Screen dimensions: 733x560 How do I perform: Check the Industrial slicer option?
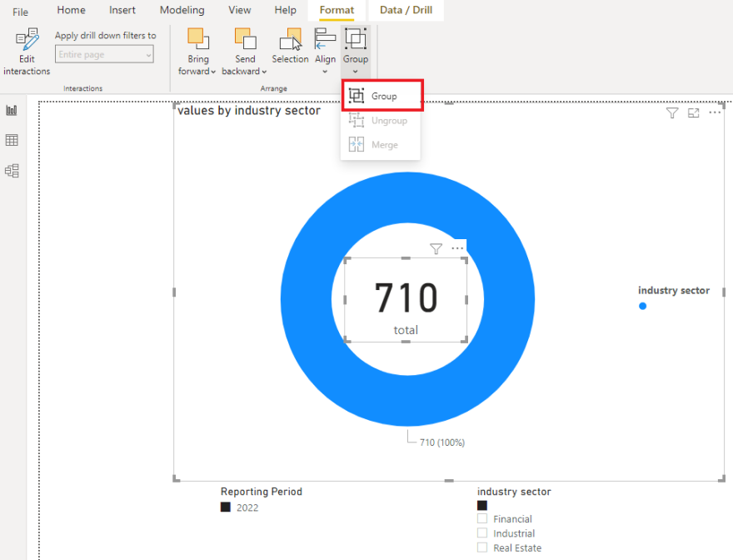[x=482, y=532]
